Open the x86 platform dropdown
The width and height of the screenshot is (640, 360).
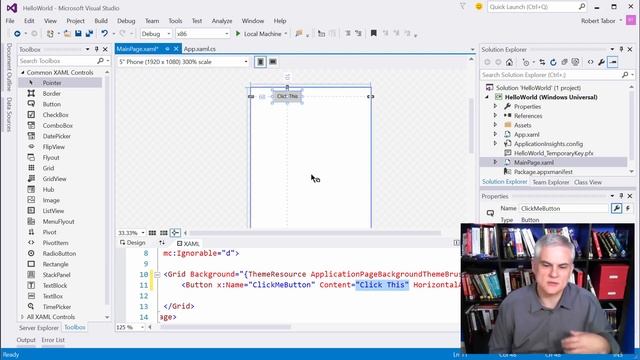click(203, 33)
